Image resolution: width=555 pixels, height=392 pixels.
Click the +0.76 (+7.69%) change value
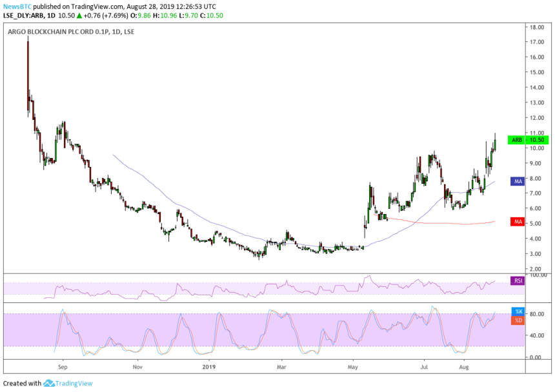(x=106, y=15)
